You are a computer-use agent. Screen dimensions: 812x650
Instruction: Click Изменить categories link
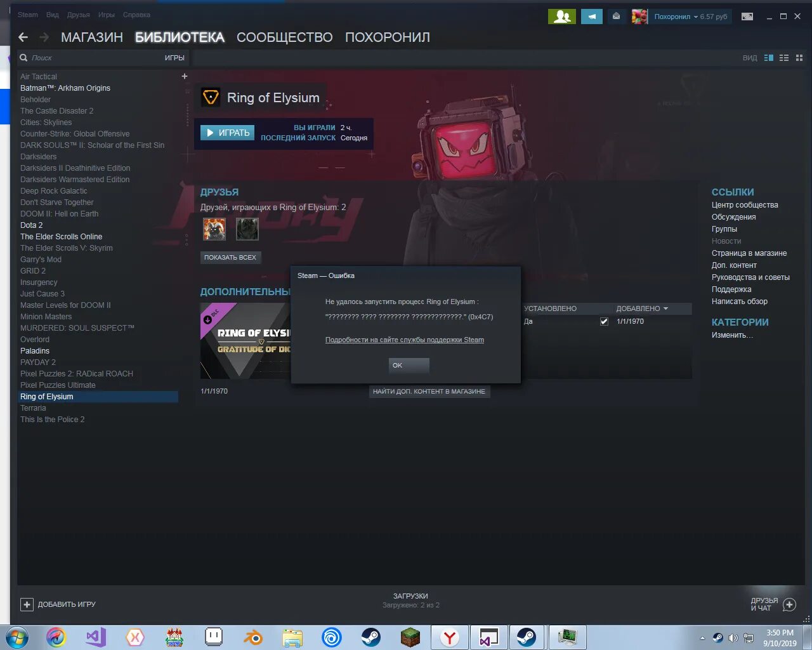(x=732, y=335)
